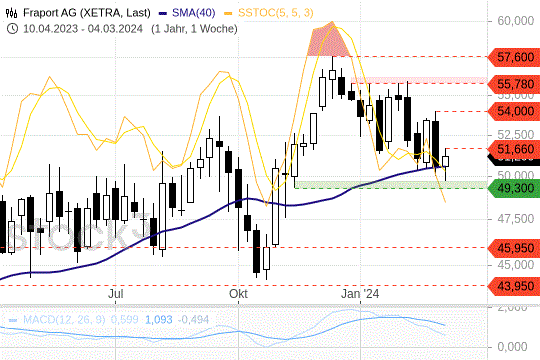
Task: Click the 51,660 red price tag
Action: pyautogui.click(x=514, y=149)
